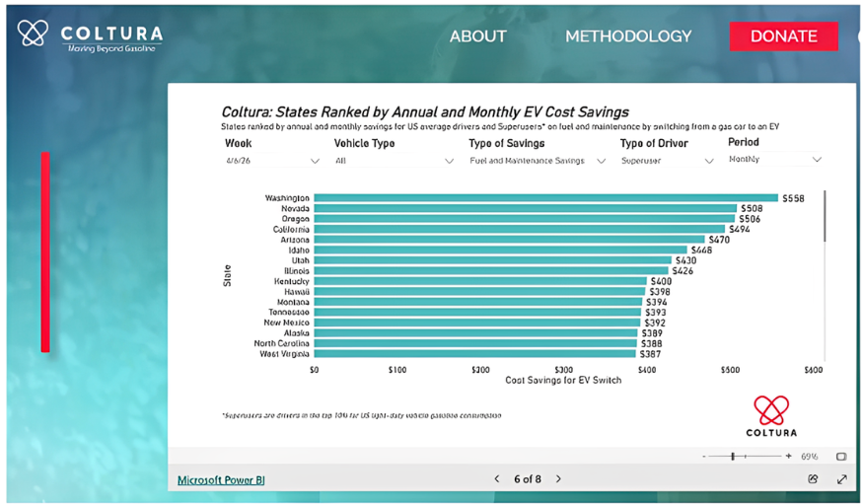Click the $400 Kentucky data label
862x504 pixels.
661,281
